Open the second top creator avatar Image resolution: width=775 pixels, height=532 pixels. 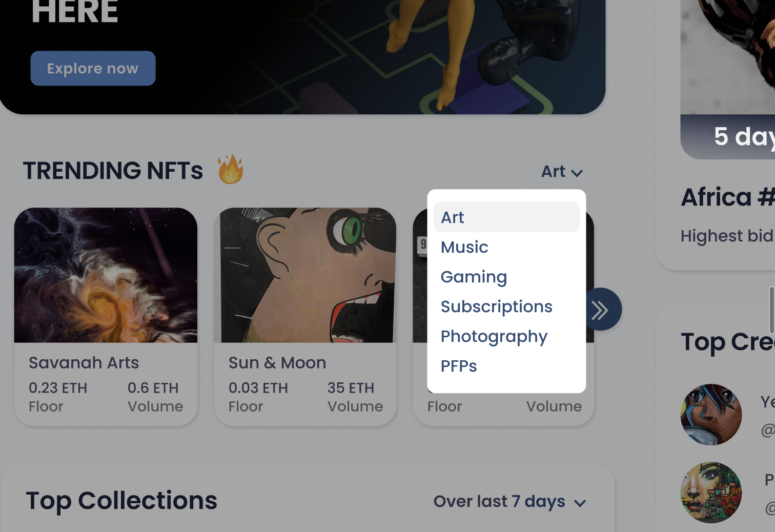[x=711, y=493]
